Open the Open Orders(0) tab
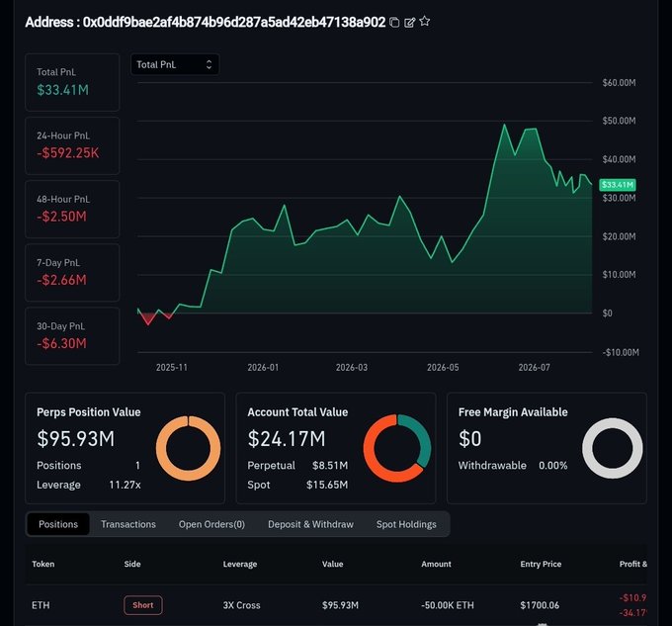Image resolution: width=672 pixels, height=626 pixels. coord(211,524)
